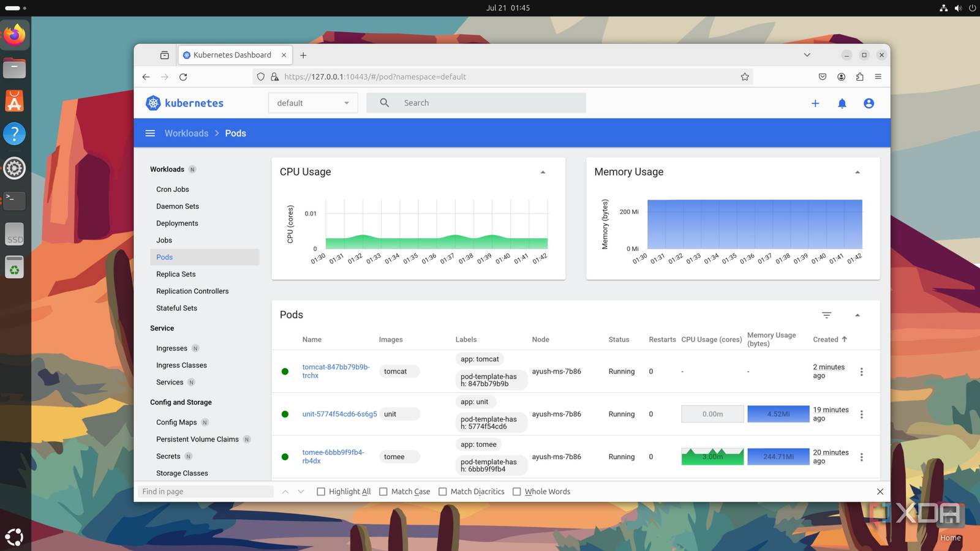Save to Pocket icon in toolbar

tap(823, 77)
